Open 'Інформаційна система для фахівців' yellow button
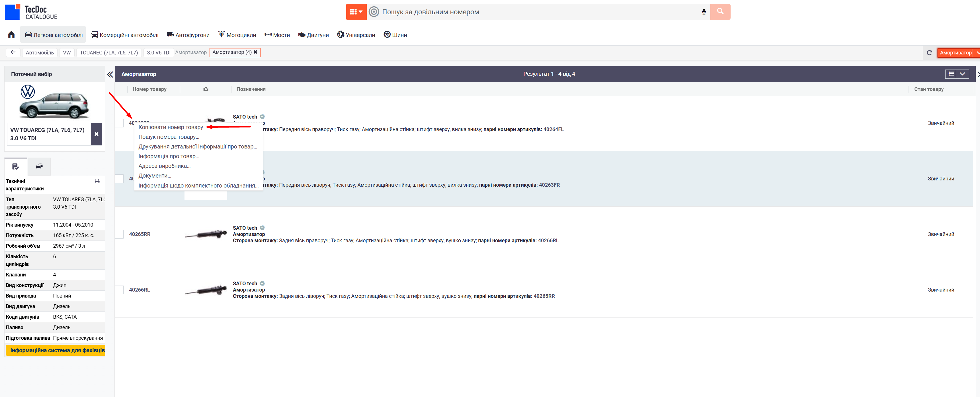980x397 pixels. pyautogui.click(x=56, y=350)
